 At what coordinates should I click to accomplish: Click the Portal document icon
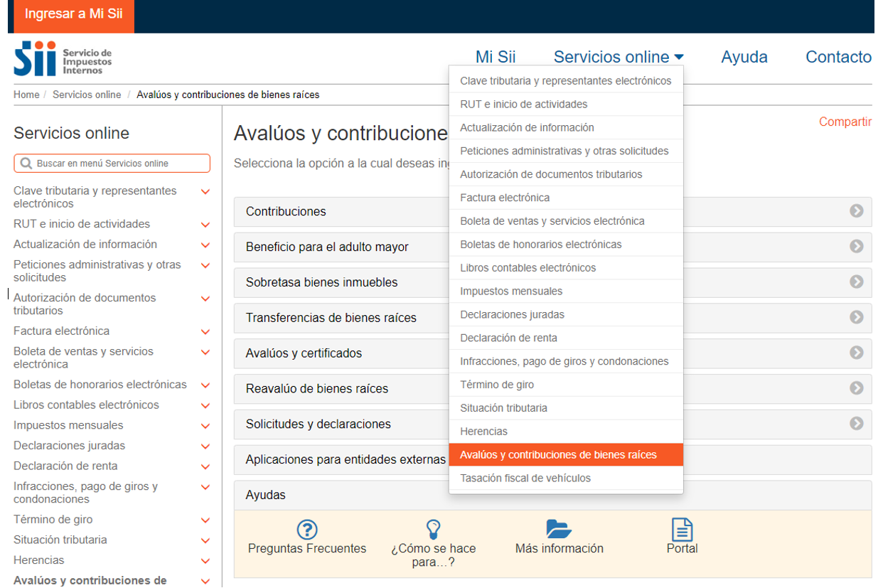(x=682, y=530)
